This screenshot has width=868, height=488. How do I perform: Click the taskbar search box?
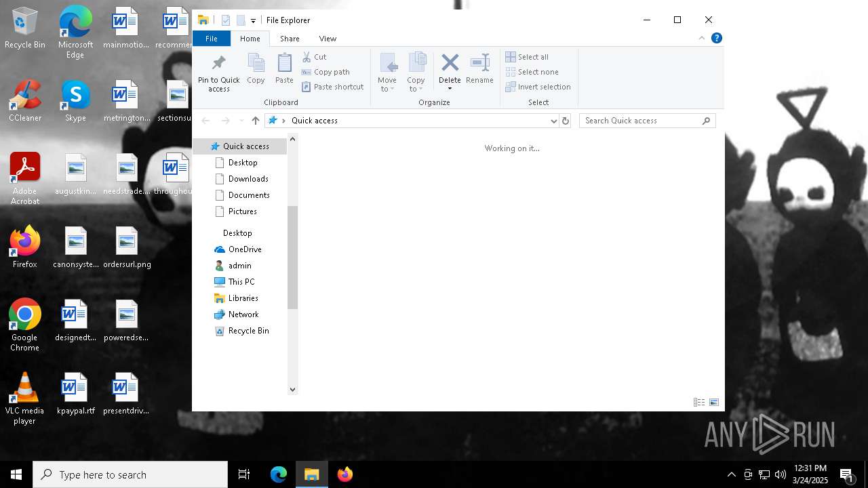(130, 474)
